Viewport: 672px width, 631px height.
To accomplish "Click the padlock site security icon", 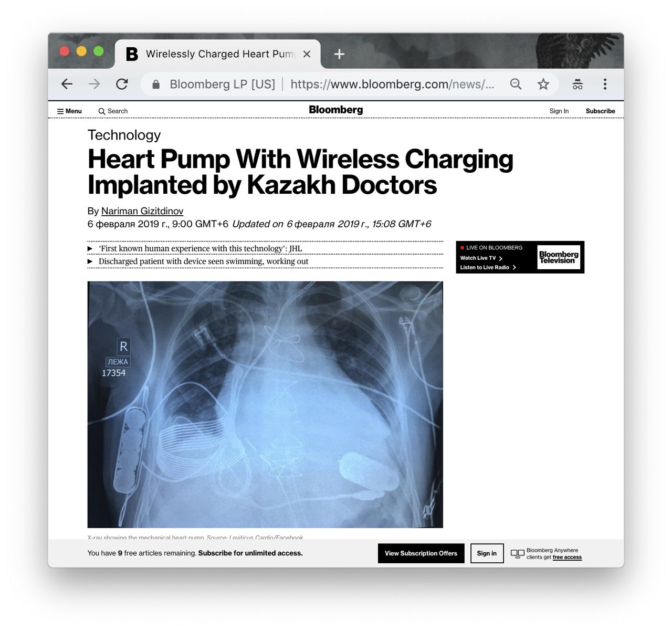I will [156, 85].
